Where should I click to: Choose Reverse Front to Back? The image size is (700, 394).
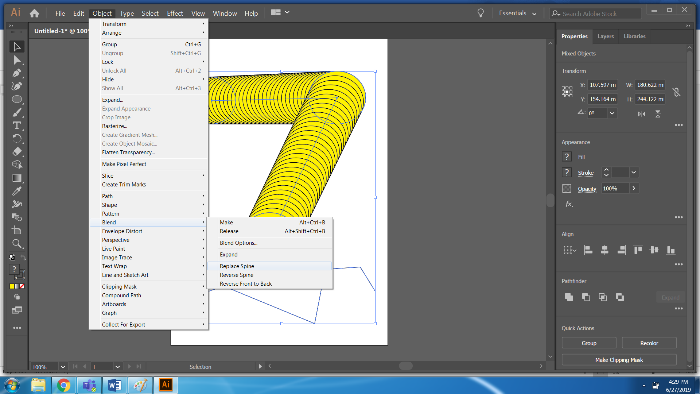coord(270,284)
